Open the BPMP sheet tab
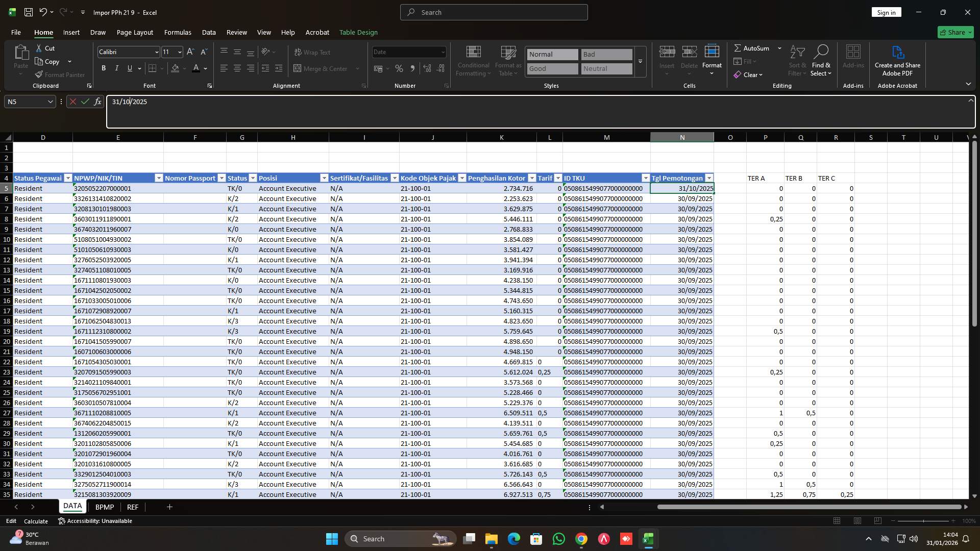 point(104,507)
